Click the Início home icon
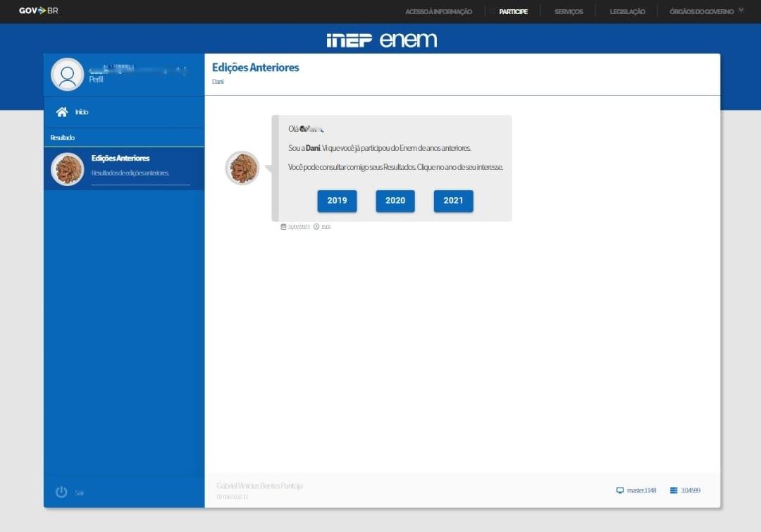This screenshot has height=532, width=761. tap(62, 112)
